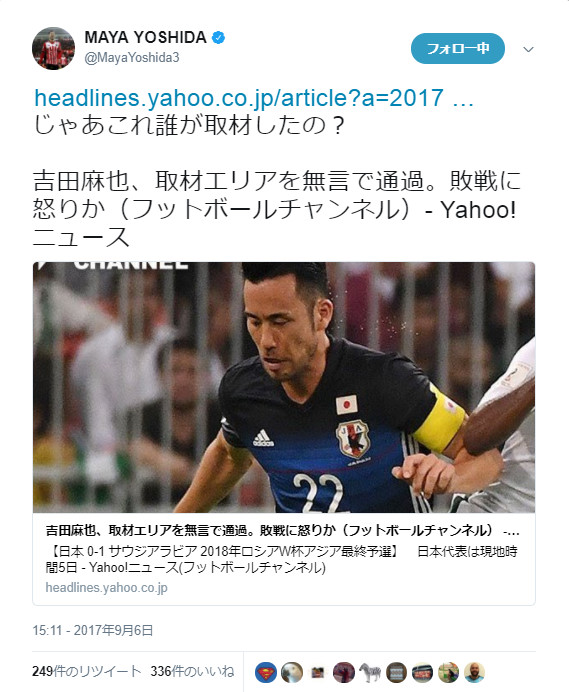Open the parrot liker avatar
The width and height of the screenshot is (569, 692).
click(292, 673)
